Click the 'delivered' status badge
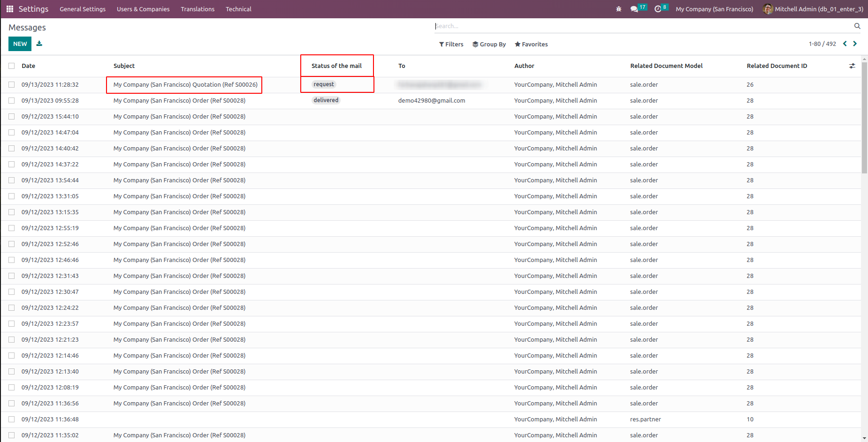This screenshot has height=442, width=868. coord(326,100)
